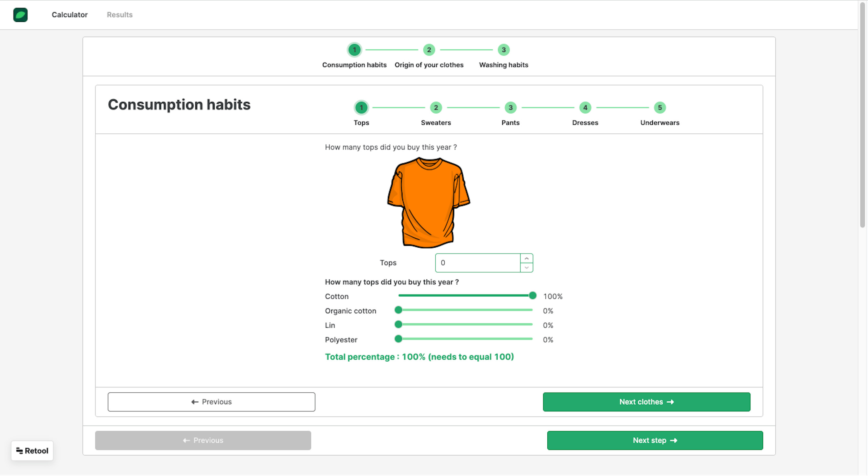Screen dimensions: 868x476
Task: Open the Calculator tab
Action: [70, 15]
